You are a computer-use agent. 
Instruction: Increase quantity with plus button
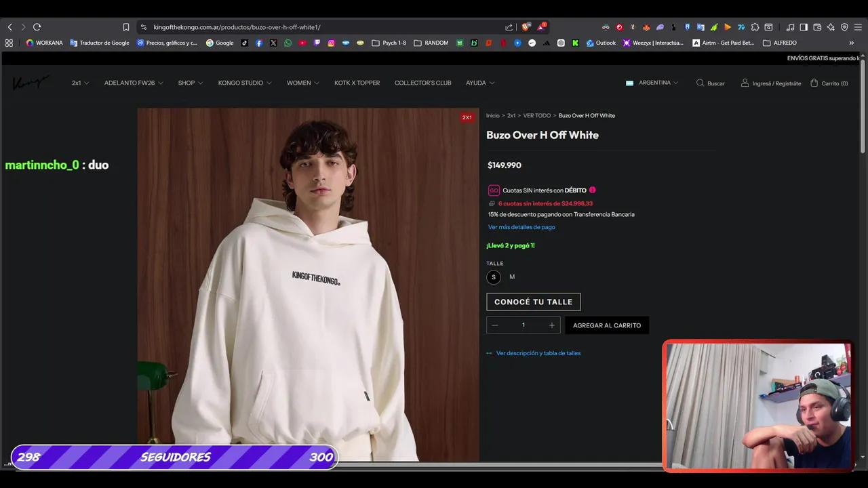[551, 325]
